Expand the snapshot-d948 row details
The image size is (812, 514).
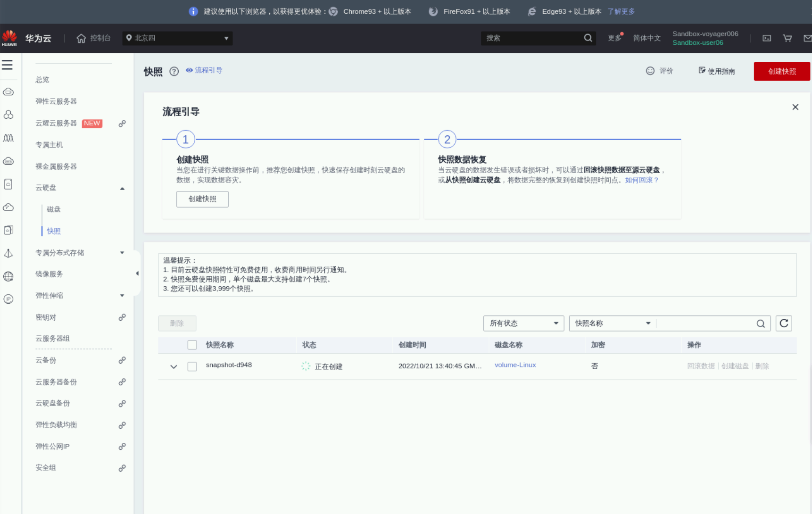pyautogui.click(x=174, y=367)
